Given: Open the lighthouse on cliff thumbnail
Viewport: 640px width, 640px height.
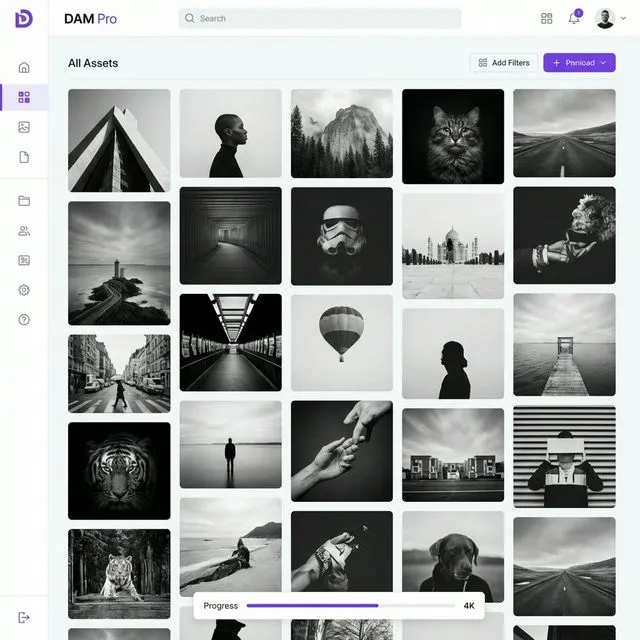Looking at the screenshot, I should [x=119, y=263].
